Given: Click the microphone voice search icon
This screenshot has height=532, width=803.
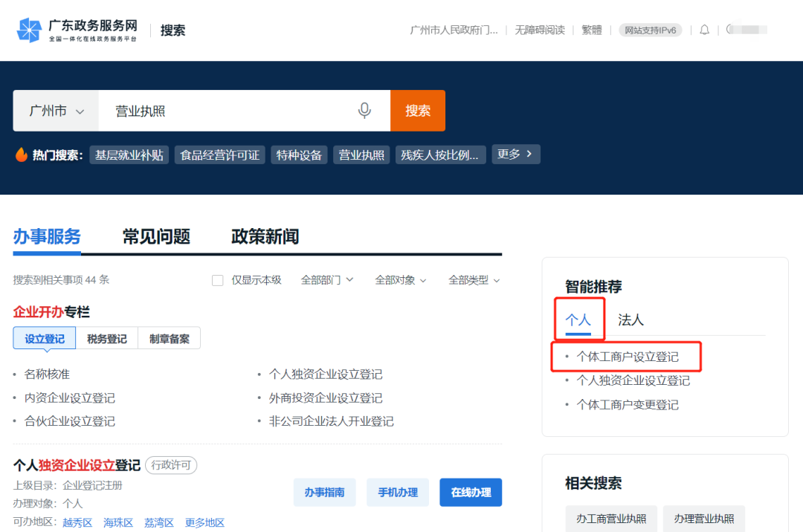Looking at the screenshot, I should tap(364, 110).
